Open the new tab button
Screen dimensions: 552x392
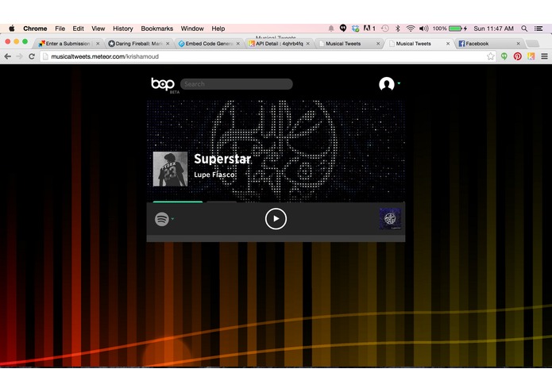(x=532, y=44)
